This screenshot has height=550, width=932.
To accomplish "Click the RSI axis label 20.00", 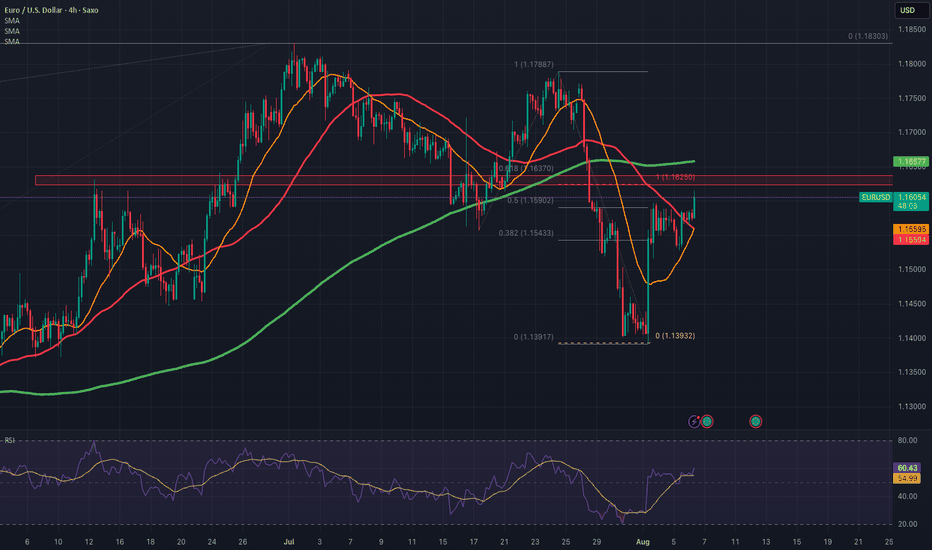I will point(907,524).
